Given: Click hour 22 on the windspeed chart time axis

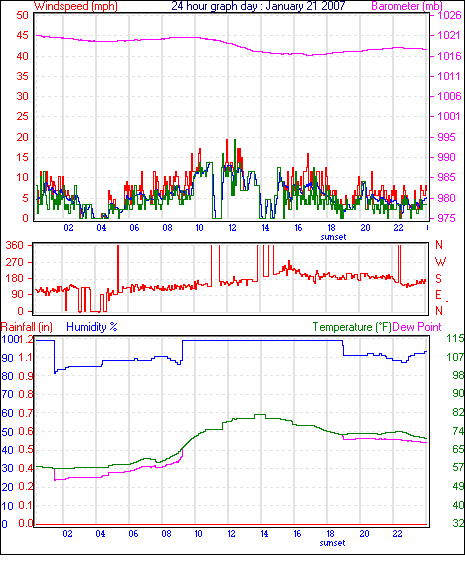Looking at the screenshot, I should [x=398, y=228].
